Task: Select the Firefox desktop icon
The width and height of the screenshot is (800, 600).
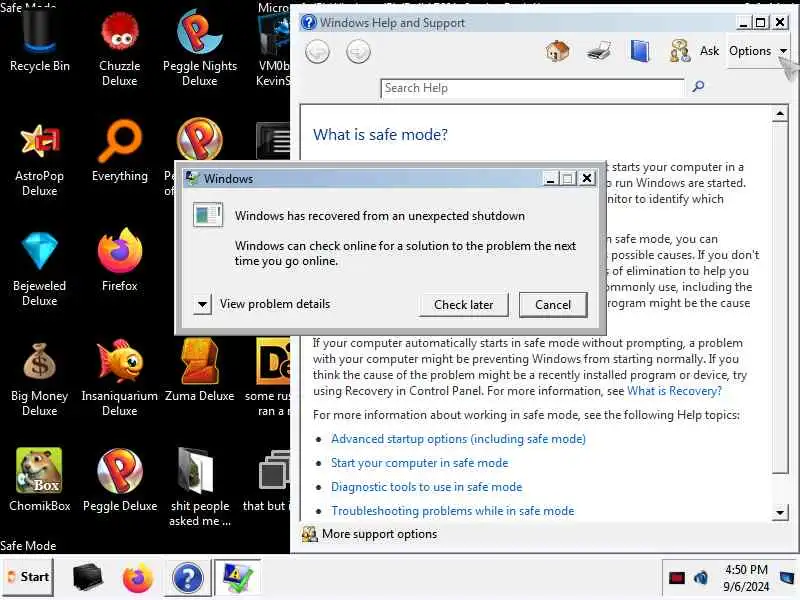Action: pyautogui.click(x=119, y=261)
